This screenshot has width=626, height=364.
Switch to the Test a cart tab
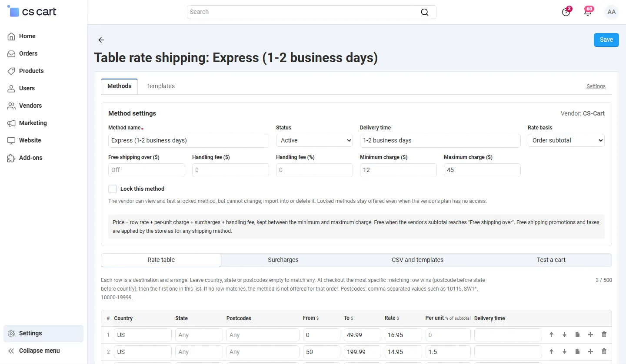point(551,260)
